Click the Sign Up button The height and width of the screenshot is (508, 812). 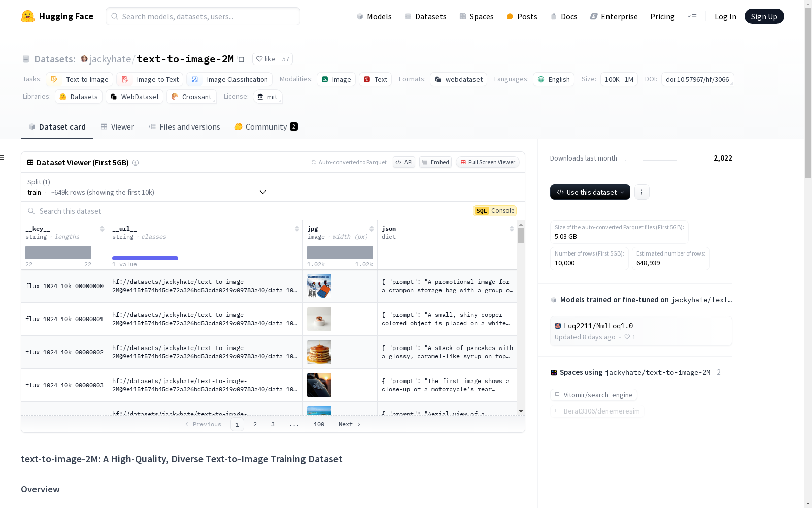point(764,16)
